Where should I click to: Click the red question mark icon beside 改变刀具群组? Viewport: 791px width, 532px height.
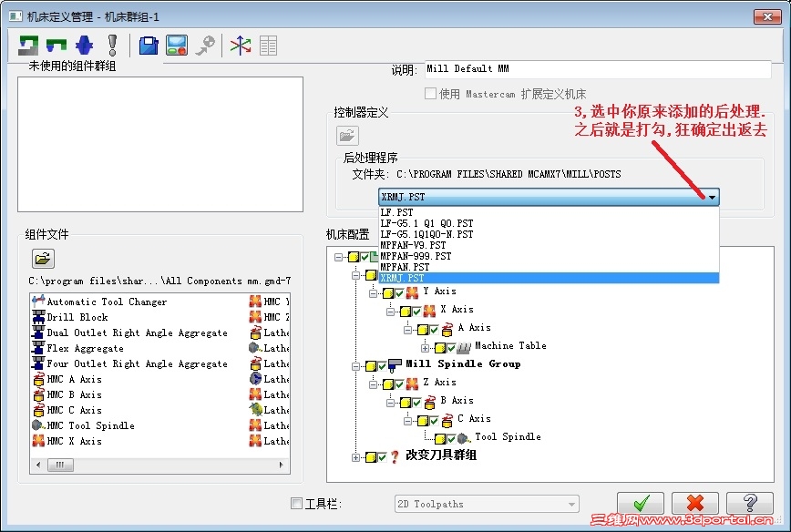coord(395,457)
